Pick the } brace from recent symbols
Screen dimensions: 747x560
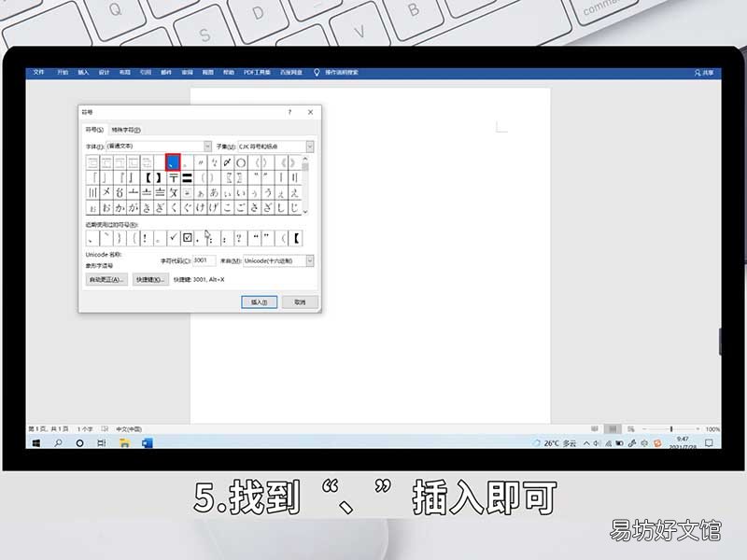[120, 238]
